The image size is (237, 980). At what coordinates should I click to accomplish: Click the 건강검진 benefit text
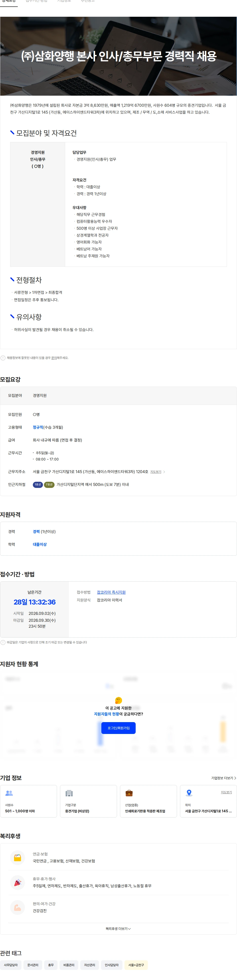coord(40,911)
